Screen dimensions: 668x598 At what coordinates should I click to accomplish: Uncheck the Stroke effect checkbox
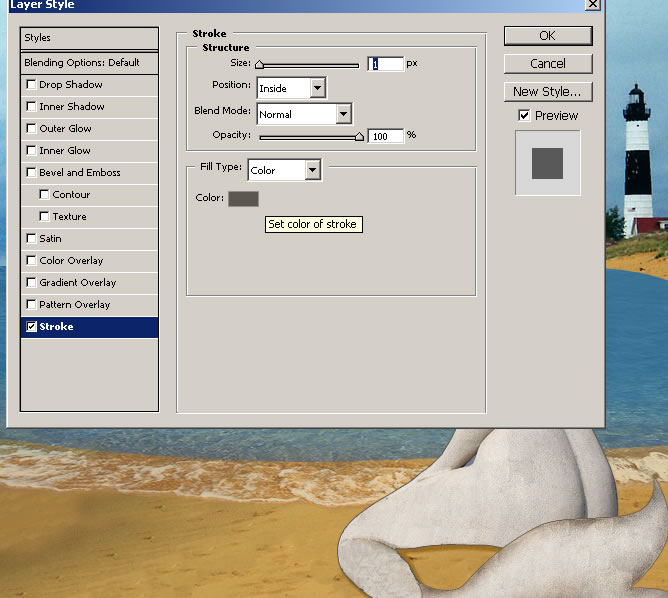click(32, 327)
